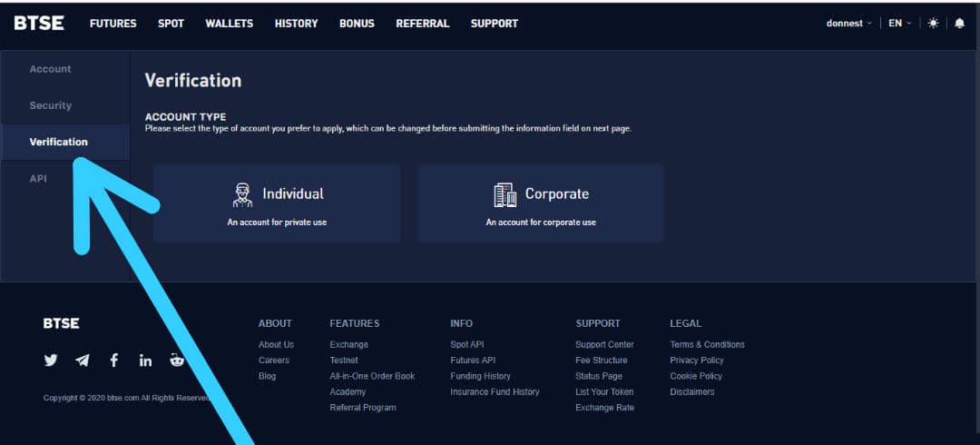Screen dimensions: 980x445
Task: Open the EN language dropdown
Action: (x=900, y=23)
